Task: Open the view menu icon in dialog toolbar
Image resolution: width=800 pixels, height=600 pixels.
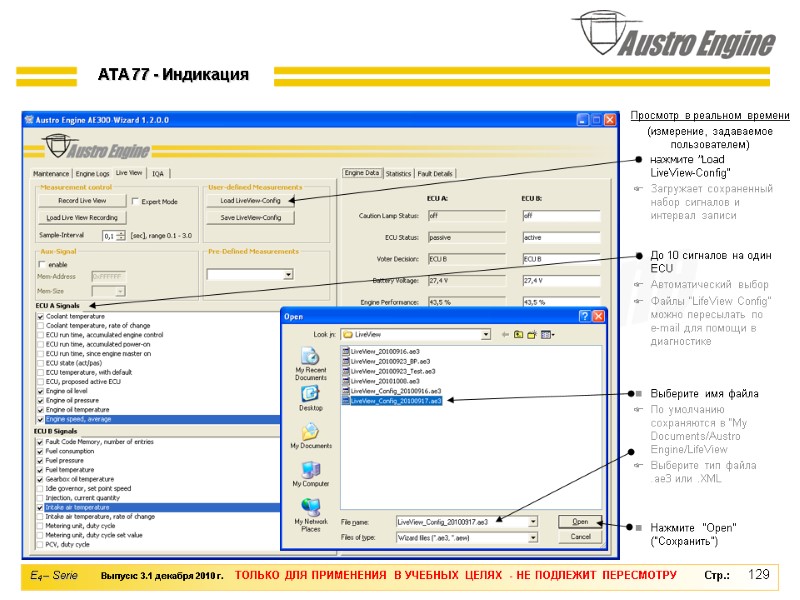Action: (x=547, y=335)
